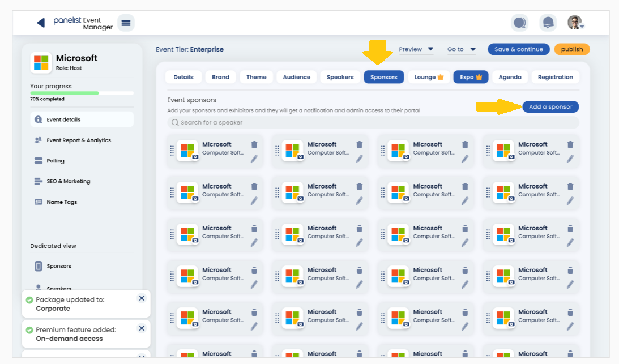Open the chat messages icon
619x364 pixels.
pos(520,23)
